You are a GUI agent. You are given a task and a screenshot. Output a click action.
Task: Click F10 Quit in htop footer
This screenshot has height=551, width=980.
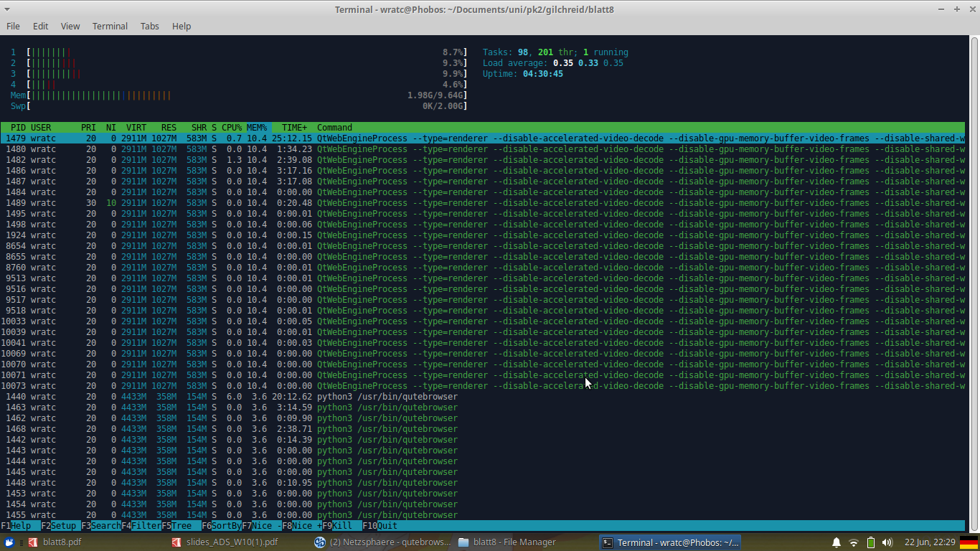[387, 525]
